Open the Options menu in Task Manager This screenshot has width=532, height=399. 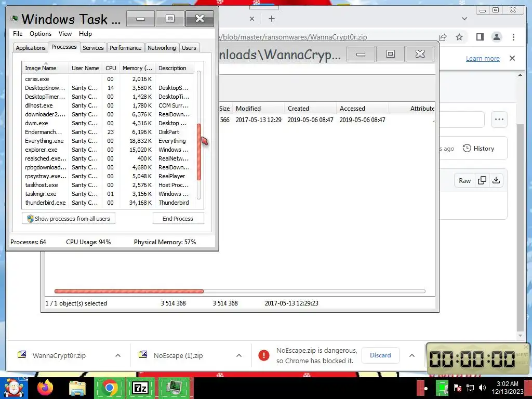41,34
